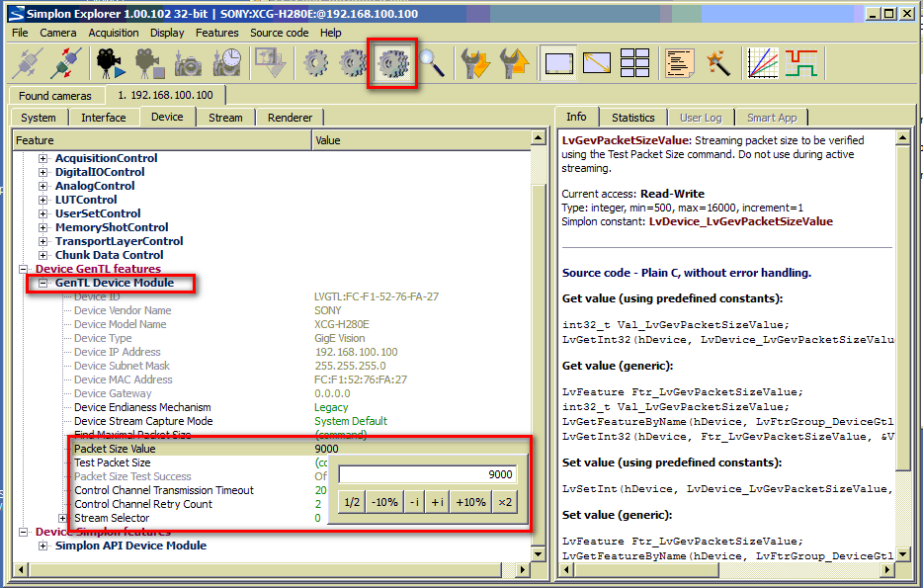Screen dimensions: 923x588
Task: Click the green square waveform icon
Action: click(x=802, y=64)
